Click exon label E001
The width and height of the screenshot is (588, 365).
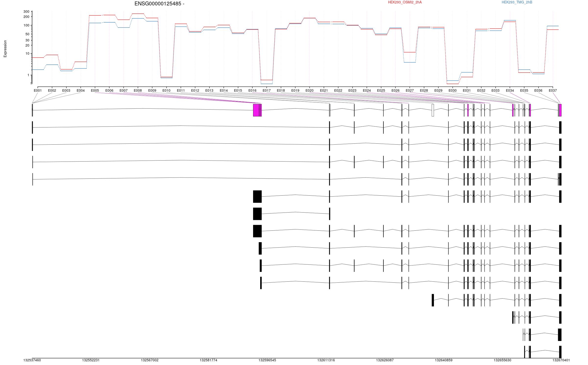point(38,90)
